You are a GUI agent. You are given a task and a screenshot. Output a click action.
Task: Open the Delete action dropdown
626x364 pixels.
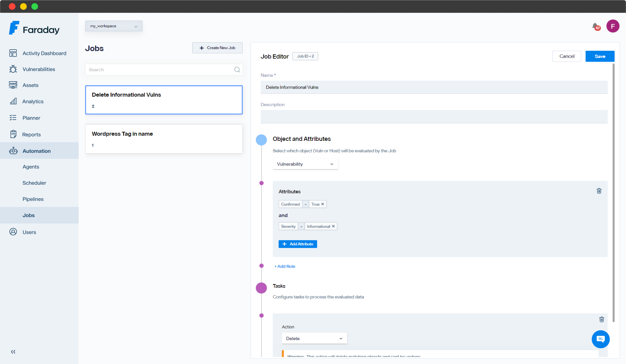(x=314, y=338)
